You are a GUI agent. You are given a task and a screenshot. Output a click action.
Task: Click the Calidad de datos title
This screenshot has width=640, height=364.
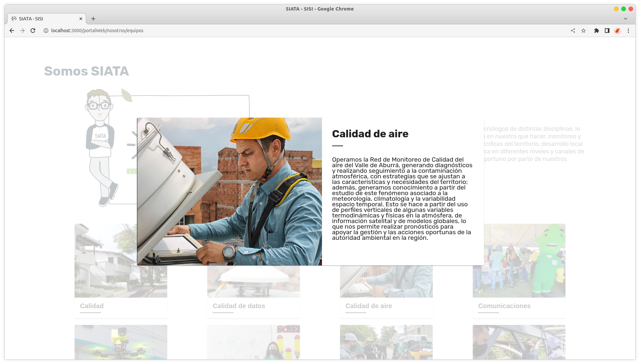(x=239, y=306)
